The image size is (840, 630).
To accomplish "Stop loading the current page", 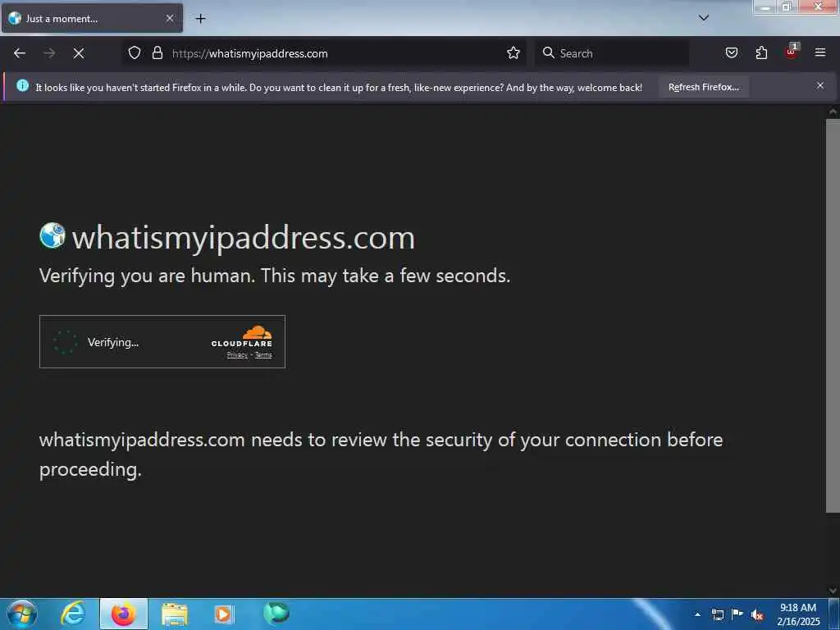I will [79, 53].
